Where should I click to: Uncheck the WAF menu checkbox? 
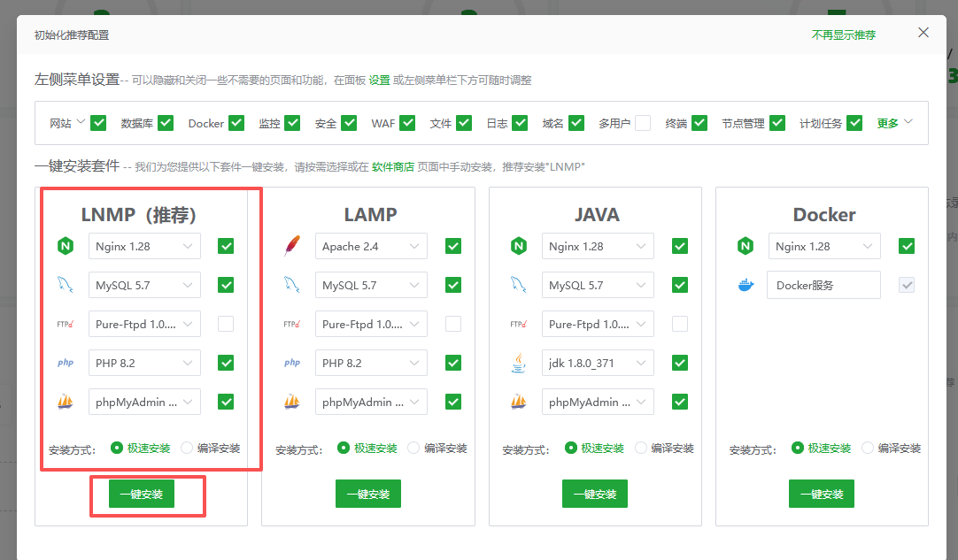(407, 123)
